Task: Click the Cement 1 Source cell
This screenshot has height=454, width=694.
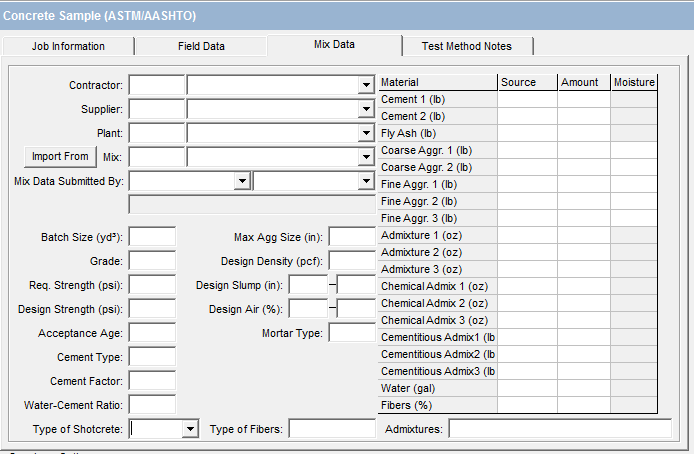Action: [527, 99]
